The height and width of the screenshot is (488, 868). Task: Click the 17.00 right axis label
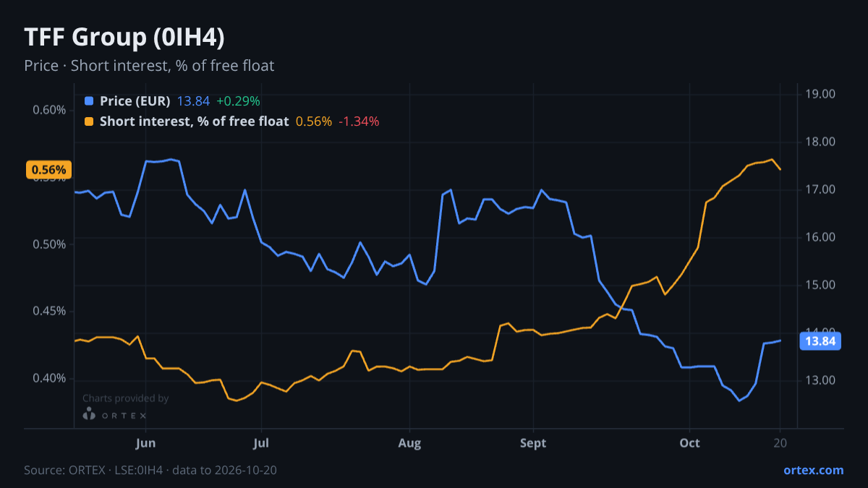pos(821,189)
